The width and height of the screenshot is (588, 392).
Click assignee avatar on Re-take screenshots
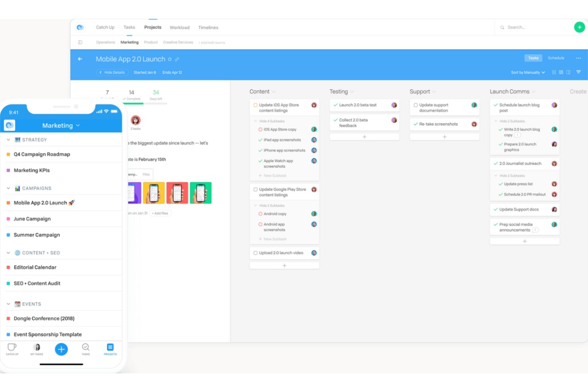[474, 124]
